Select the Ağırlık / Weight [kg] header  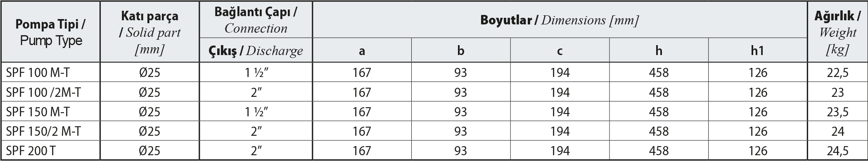[837, 32]
